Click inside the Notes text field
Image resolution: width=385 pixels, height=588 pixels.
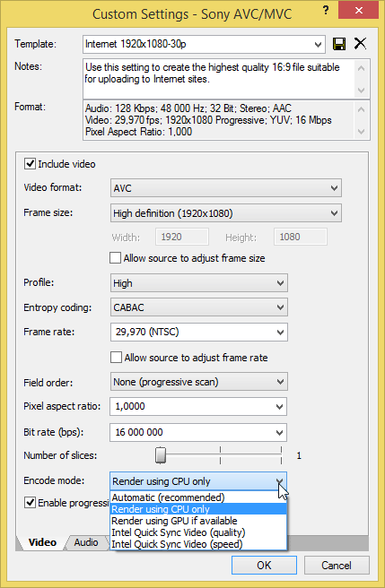coord(219,79)
